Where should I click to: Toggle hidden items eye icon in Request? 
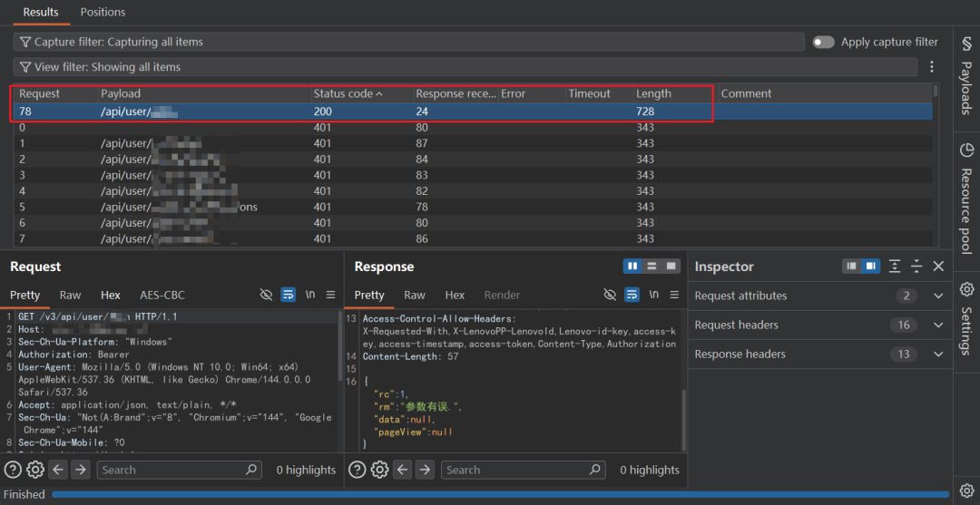(x=266, y=295)
